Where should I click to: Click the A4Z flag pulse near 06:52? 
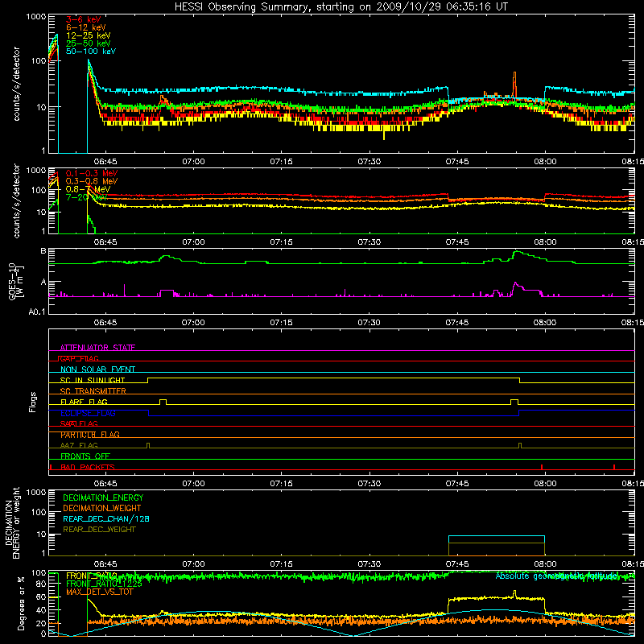pos(148,446)
